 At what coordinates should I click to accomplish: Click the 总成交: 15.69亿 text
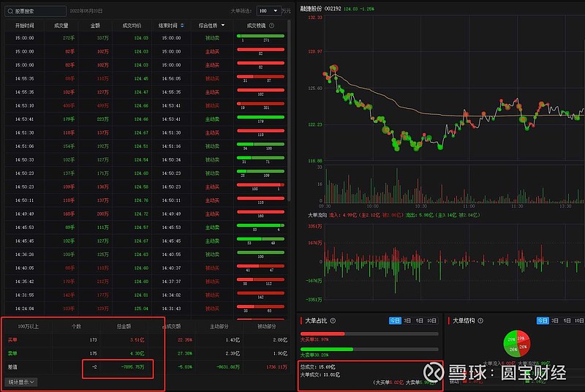click(317, 367)
